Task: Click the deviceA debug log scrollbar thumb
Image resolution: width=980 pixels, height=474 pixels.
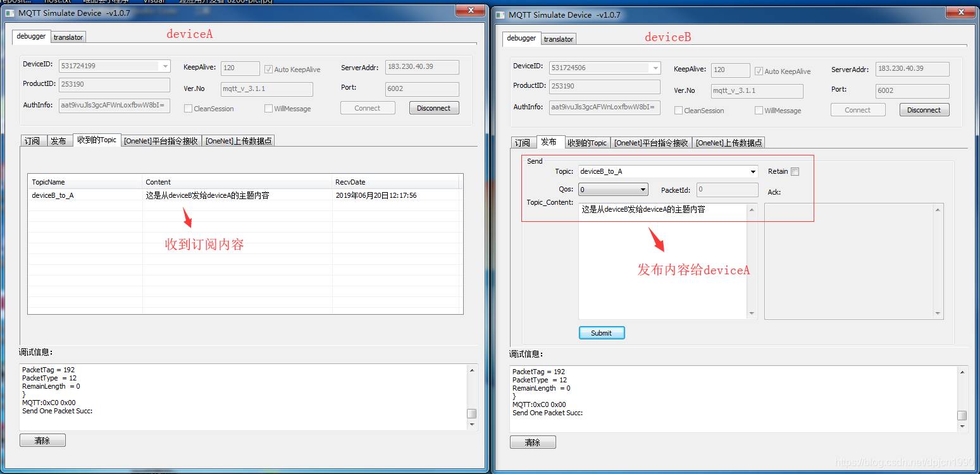Action: pyautogui.click(x=471, y=414)
